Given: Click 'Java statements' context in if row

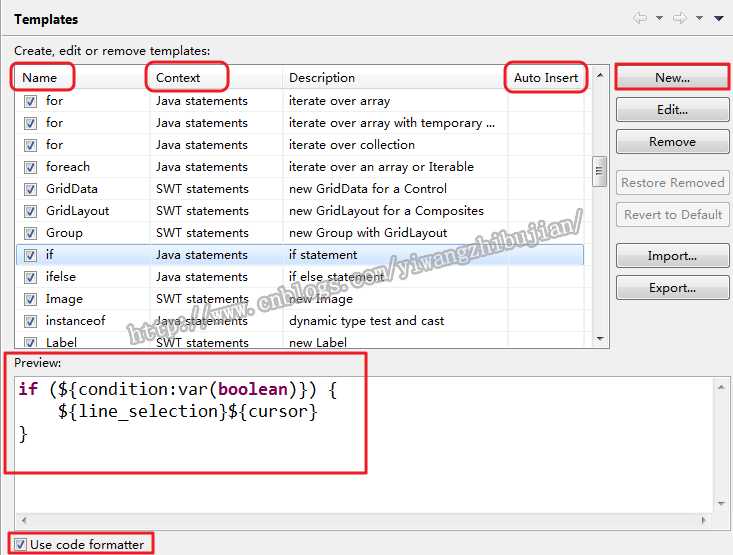Looking at the screenshot, I should 201,255.
